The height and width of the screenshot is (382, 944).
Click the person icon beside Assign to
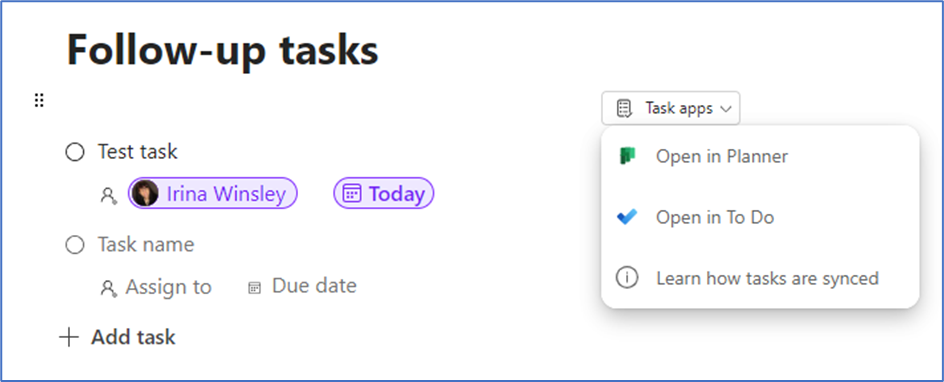[108, 288]
